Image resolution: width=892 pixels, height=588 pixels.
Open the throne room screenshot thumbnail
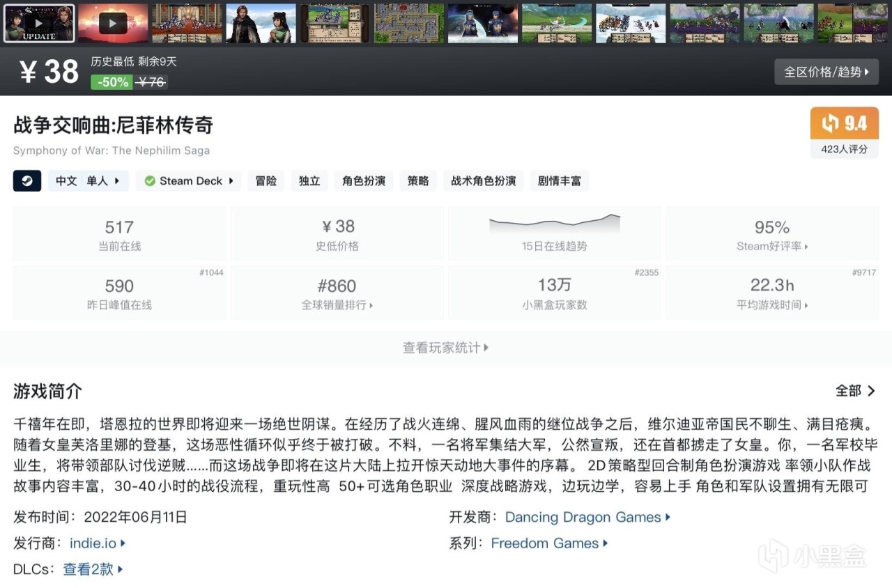click(187, 23)
